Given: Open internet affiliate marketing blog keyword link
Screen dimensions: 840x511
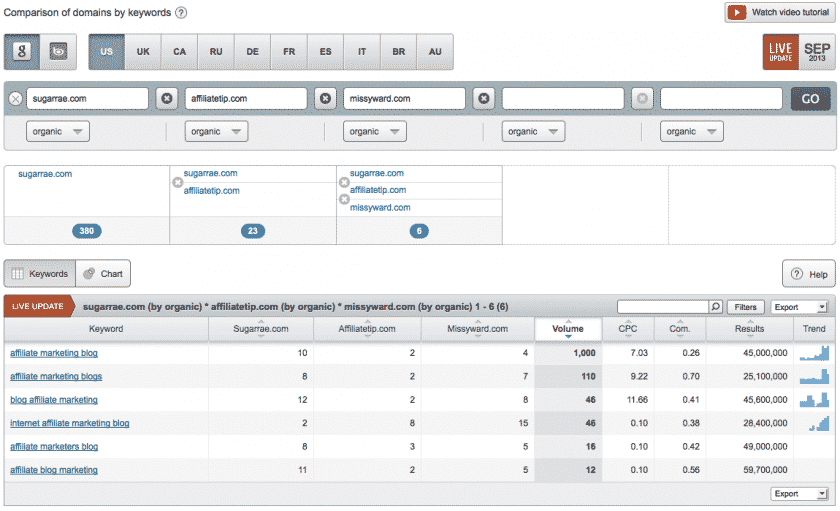Looking at the screenshot, I should [70, 423].
